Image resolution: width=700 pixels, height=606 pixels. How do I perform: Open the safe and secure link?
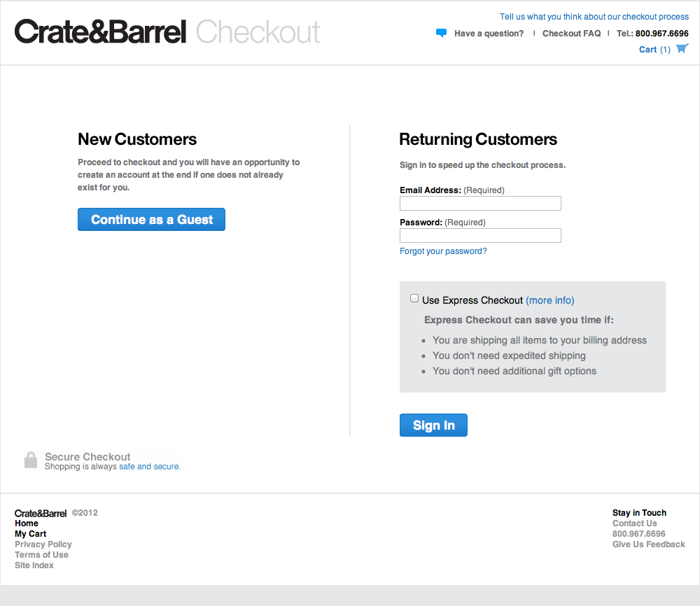149,466
